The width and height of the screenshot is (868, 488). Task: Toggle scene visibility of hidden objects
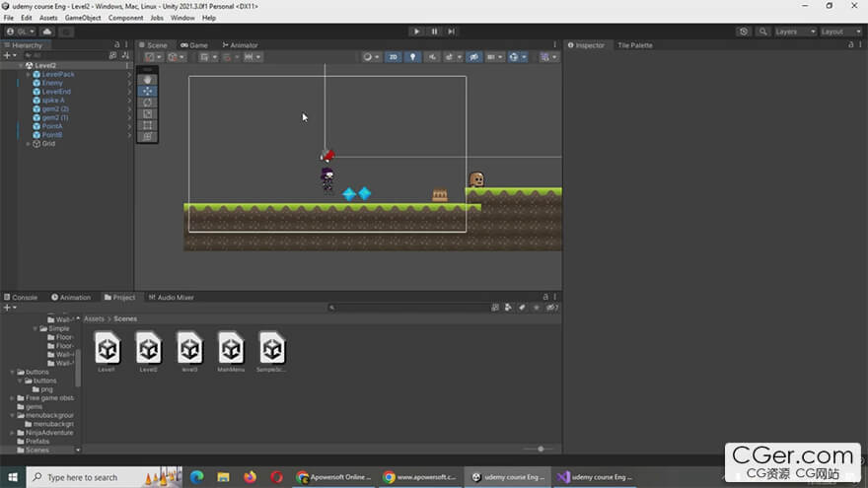tap(473, 57)
